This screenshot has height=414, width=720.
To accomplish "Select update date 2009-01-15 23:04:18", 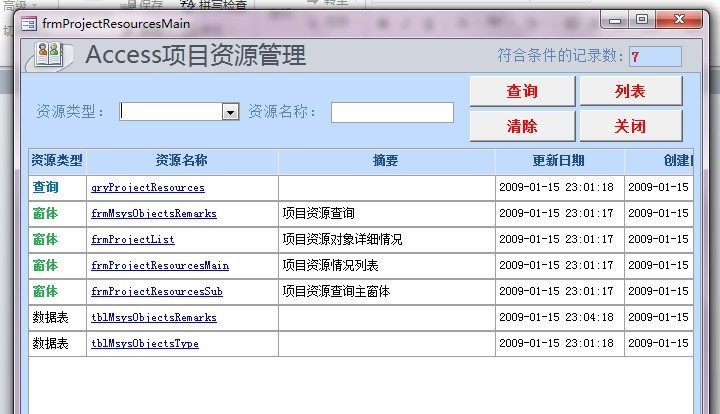I will [559, 317].
